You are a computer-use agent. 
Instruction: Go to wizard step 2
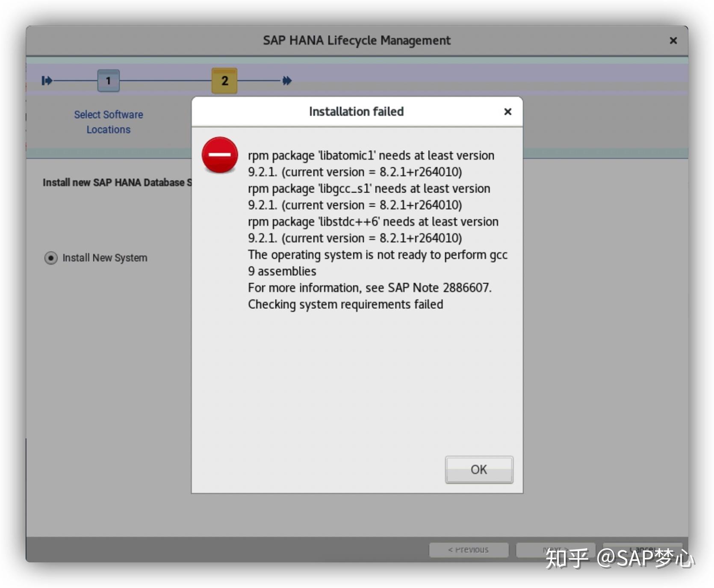[224, 80]
